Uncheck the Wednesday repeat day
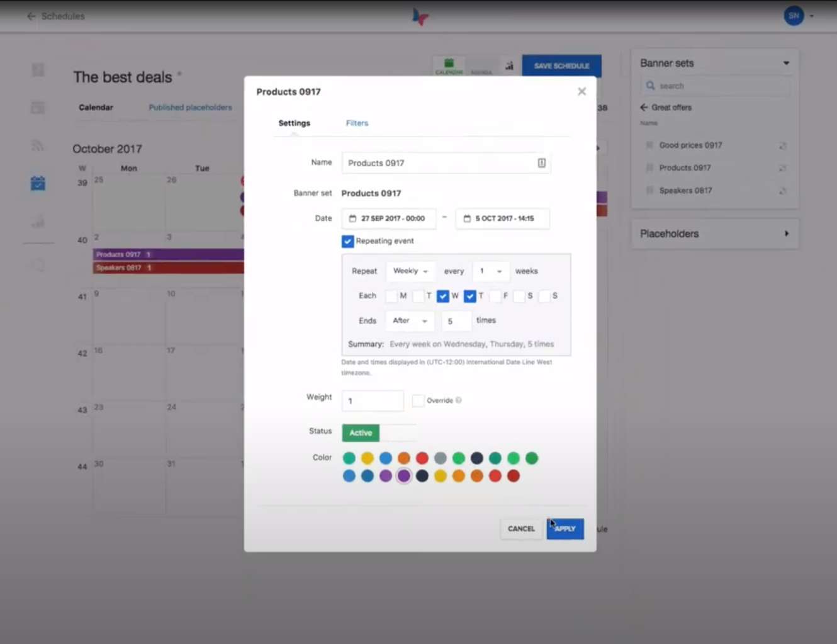This screenshot has width=837, height=644. click(x=442, y=296)
